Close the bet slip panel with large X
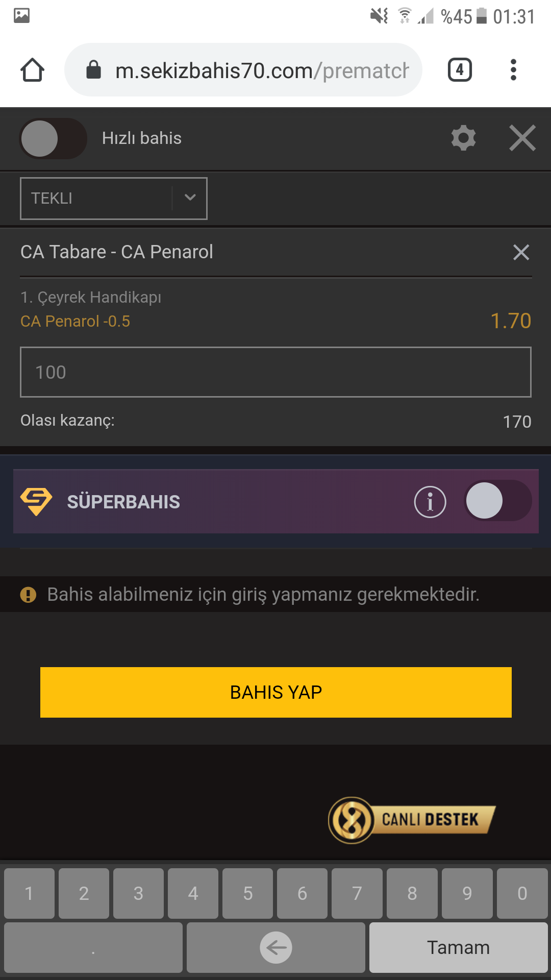 coord(522,138)
